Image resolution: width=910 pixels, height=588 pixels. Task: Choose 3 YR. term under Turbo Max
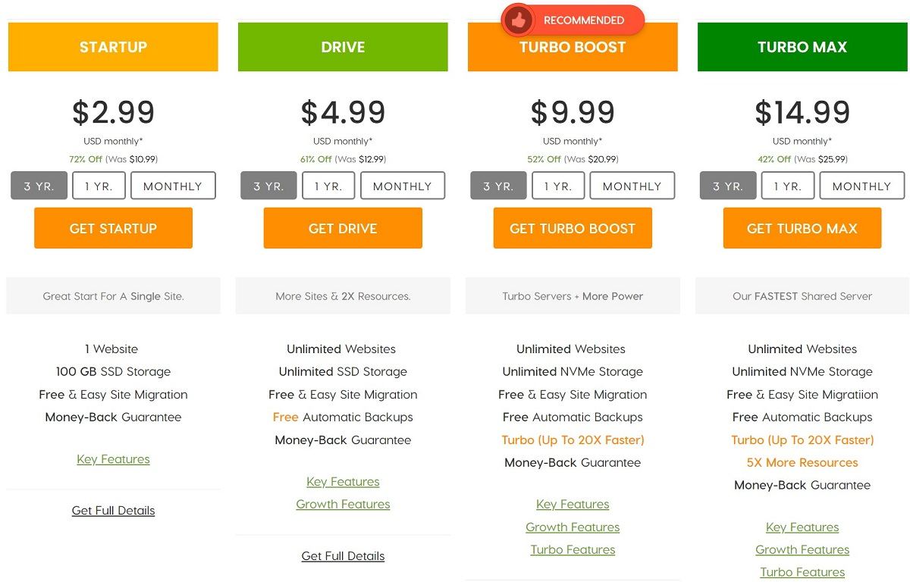click(x=728, y=186)
